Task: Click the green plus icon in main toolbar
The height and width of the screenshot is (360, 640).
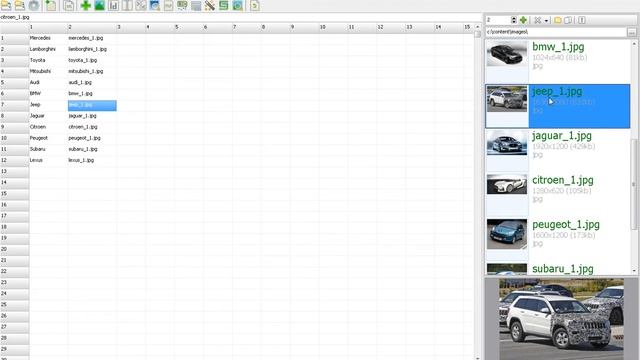Action: pyautogui.click(x=85, y=5)
